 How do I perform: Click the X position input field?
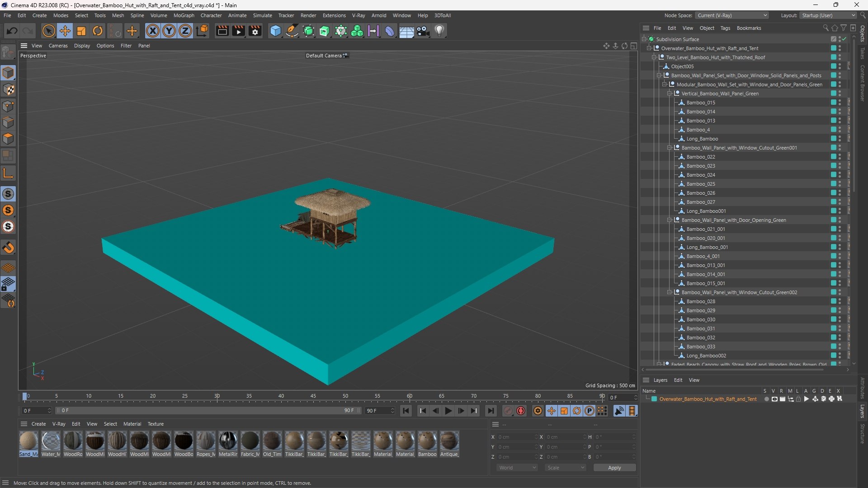coord(517,437)
